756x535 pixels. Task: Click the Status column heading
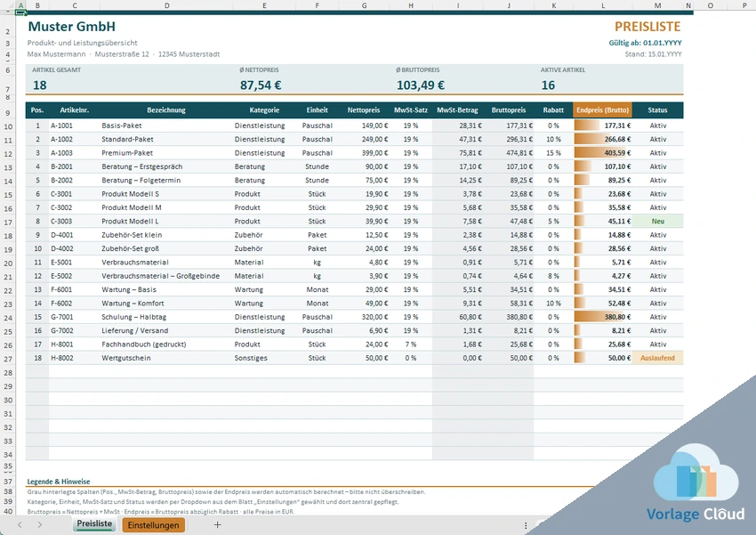click(657, 110)
